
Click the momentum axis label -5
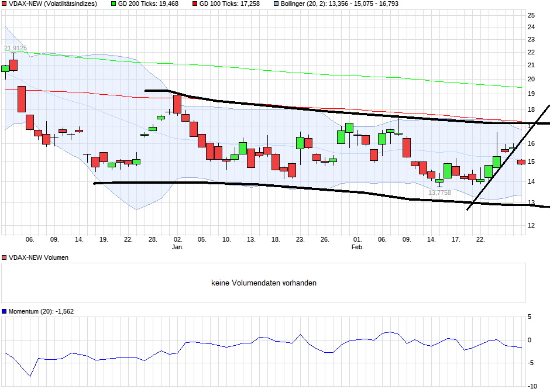pyautogui.click(x=531, y=363)
